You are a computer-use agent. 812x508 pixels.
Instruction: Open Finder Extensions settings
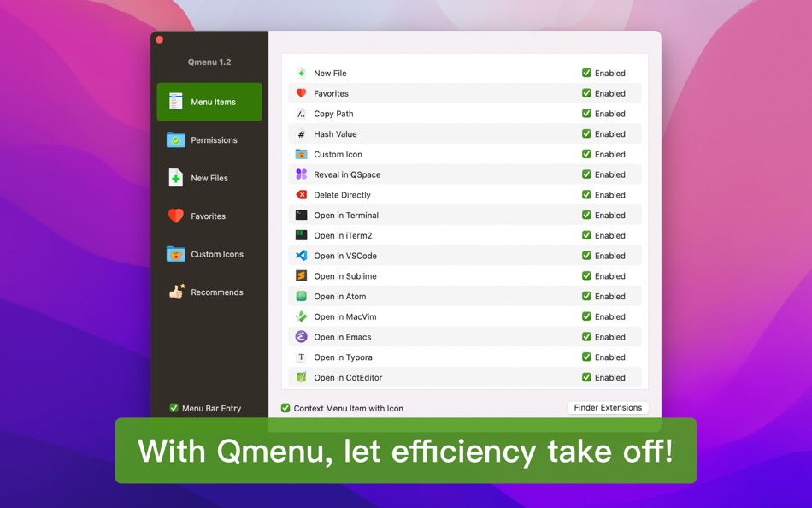coord(608,407)
